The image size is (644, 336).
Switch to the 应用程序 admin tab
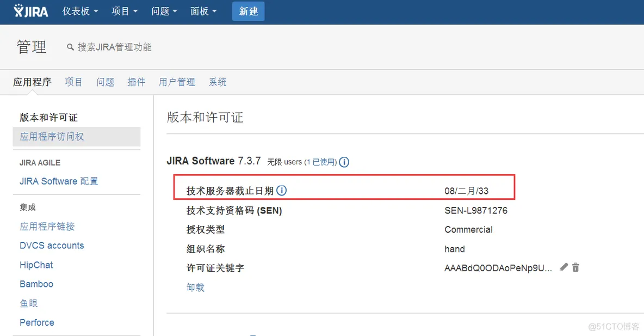coord(33,82)
